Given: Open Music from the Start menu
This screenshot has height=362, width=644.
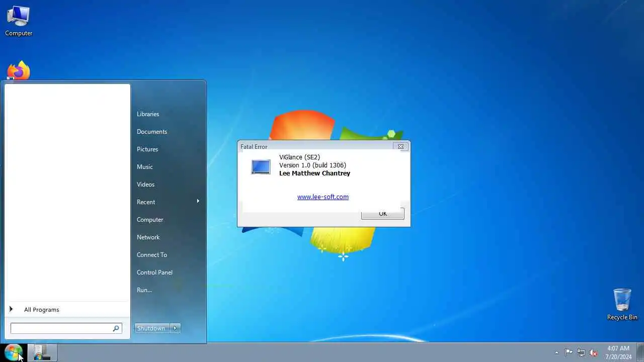Looking at the screenshot, I should [x=145, y=167].
